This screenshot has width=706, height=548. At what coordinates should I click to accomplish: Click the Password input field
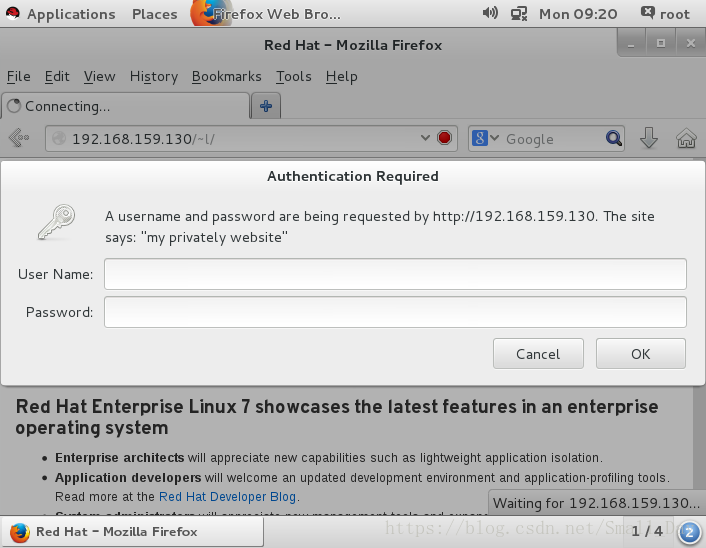395,312
